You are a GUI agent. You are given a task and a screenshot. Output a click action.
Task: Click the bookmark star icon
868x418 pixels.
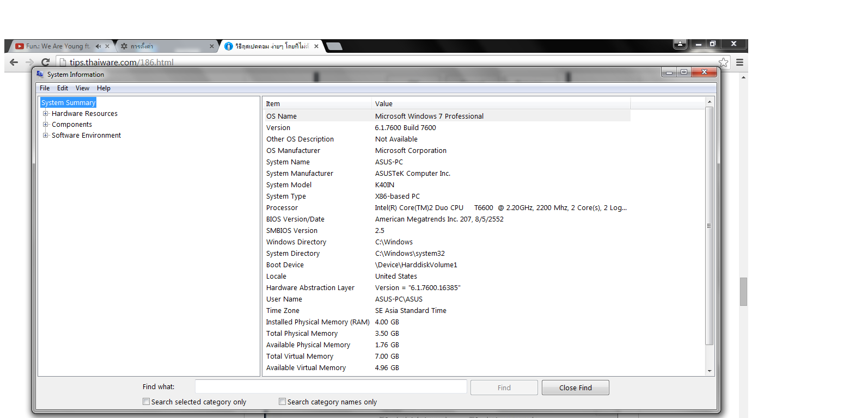tap(723, 63)
